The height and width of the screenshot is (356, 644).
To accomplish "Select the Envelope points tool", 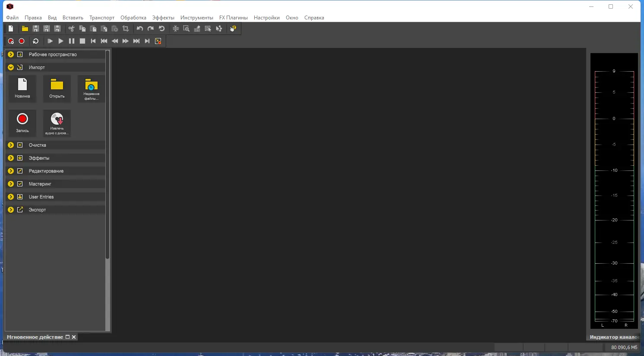I will (219, 28).
